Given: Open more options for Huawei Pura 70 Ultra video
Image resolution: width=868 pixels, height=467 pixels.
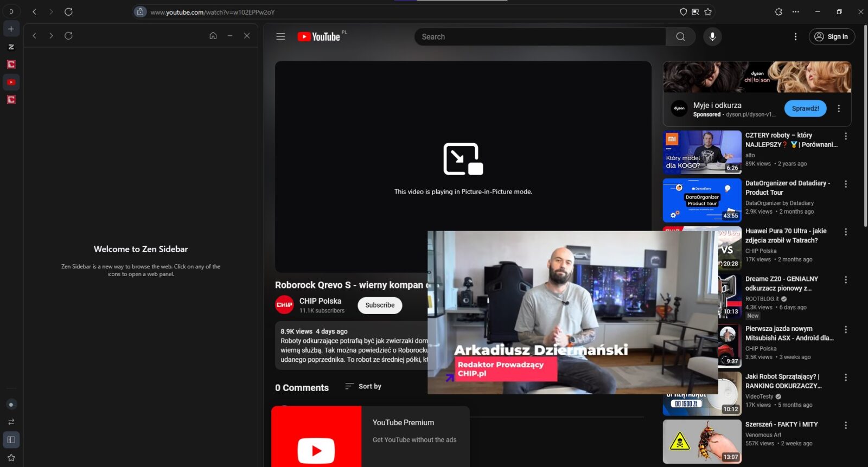Looking at the screenshot, I should pyautogui.click(x=845, y=232).
